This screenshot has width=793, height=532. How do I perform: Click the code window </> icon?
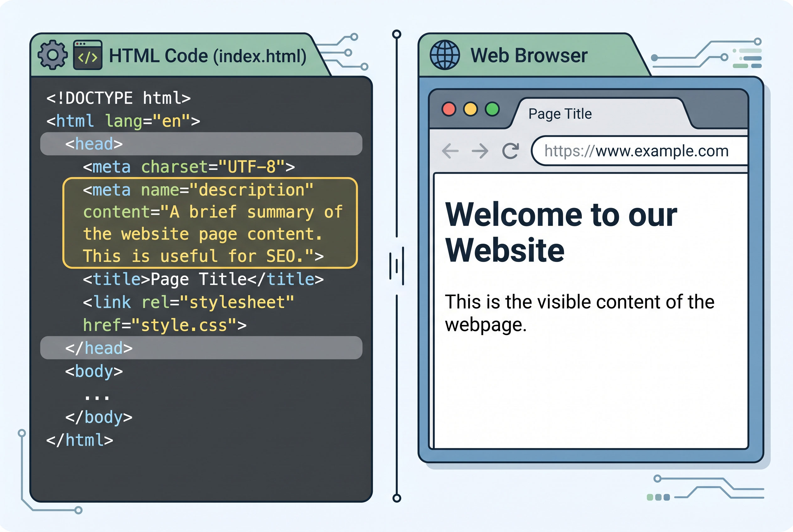(88, 55)
